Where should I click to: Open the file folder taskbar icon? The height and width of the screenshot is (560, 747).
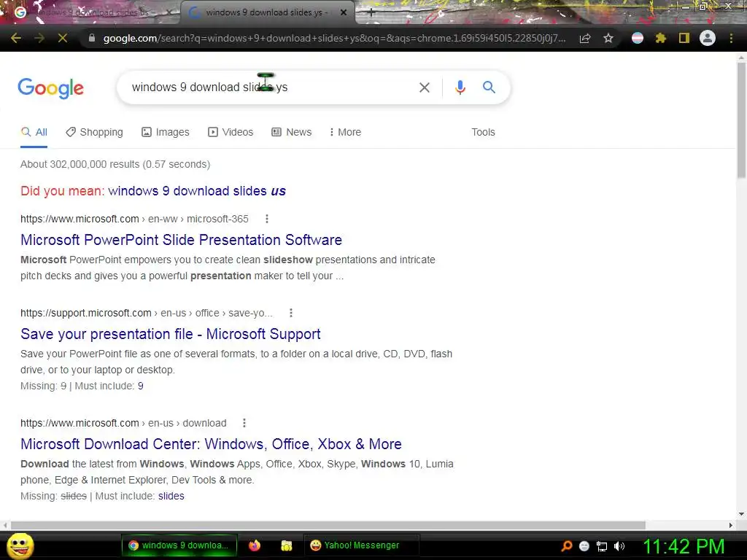coord(286,545)
